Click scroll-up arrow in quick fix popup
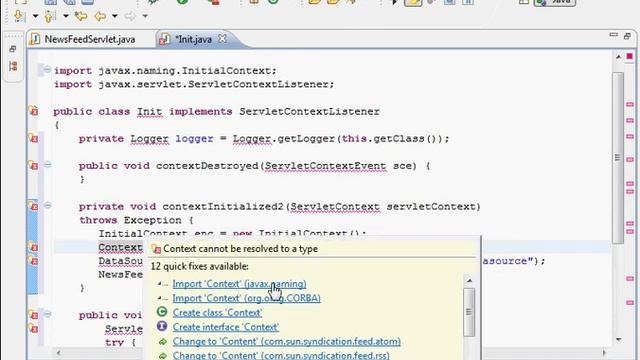Screen dimensions: 640x360 (469, 281)
